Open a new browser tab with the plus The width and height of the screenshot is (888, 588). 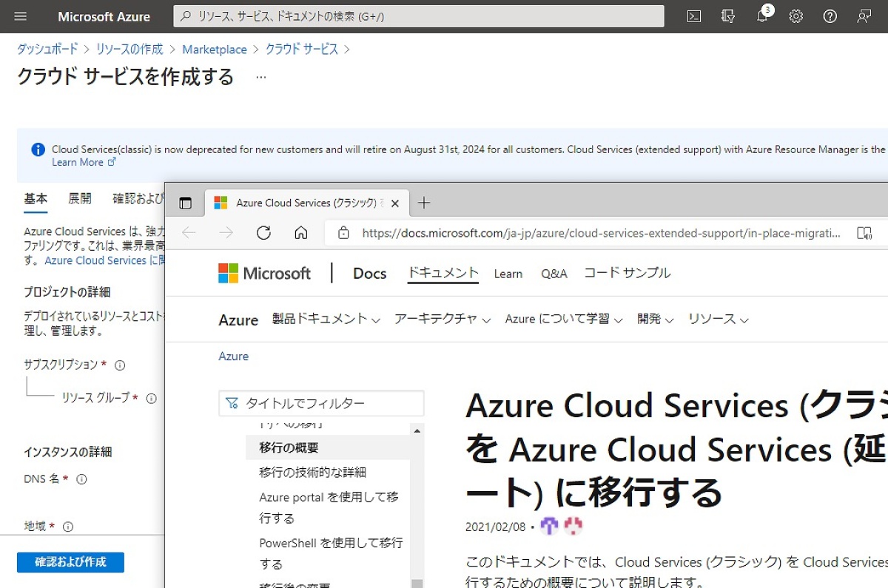coord(424,203)
